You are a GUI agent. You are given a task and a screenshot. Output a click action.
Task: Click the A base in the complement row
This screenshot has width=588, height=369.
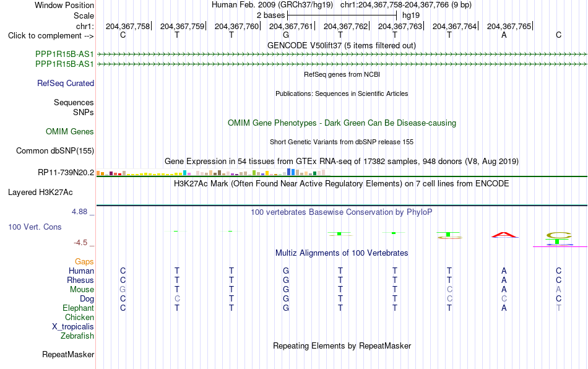pos(504,35)
